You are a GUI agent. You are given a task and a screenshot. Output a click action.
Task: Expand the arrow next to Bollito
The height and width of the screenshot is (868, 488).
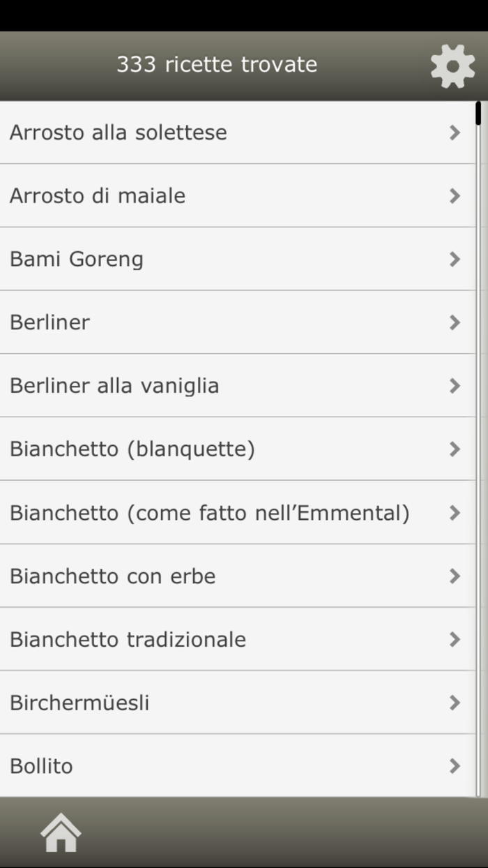point(455,765)
